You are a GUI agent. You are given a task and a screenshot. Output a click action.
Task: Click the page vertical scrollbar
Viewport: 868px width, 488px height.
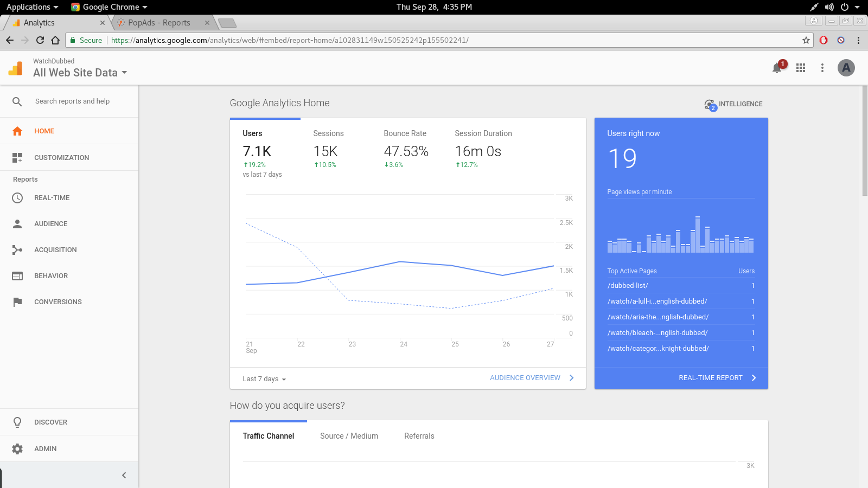point(865,141)
